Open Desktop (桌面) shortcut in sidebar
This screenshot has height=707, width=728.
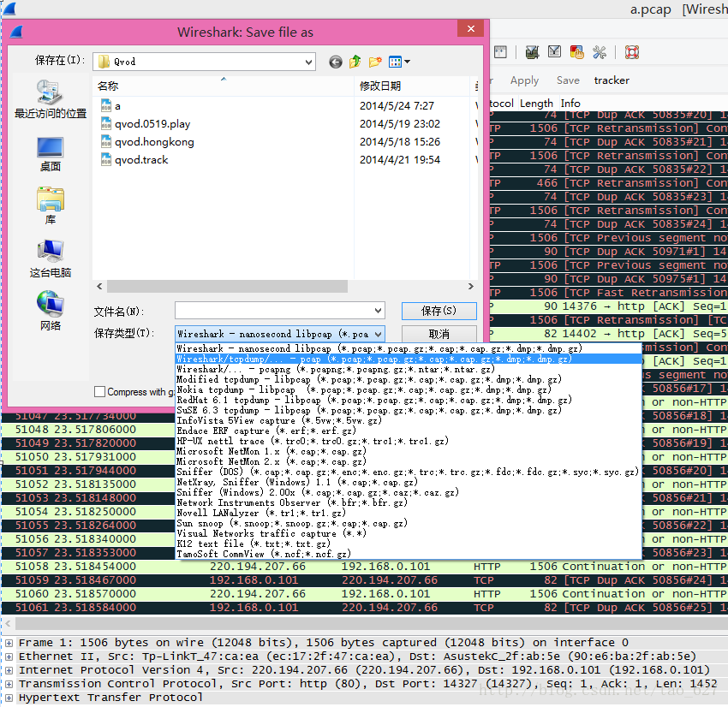click(51, 154)
